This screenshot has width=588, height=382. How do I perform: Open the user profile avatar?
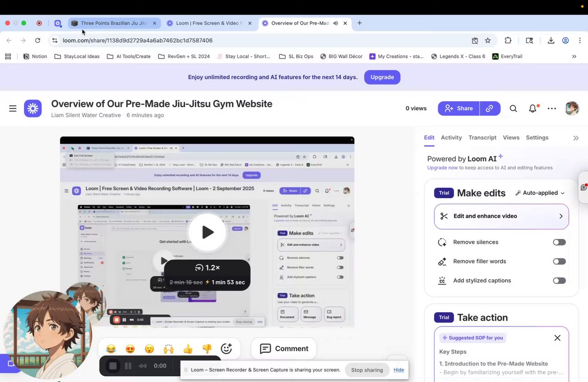571,108
